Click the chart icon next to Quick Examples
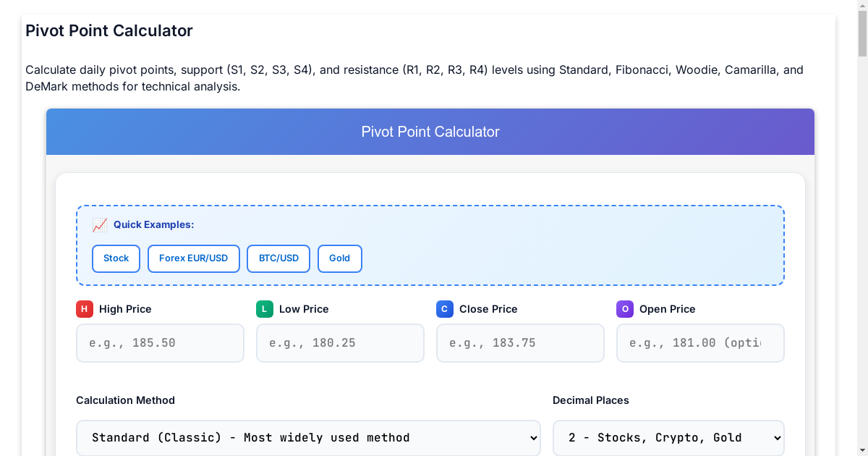 point(99,224)
